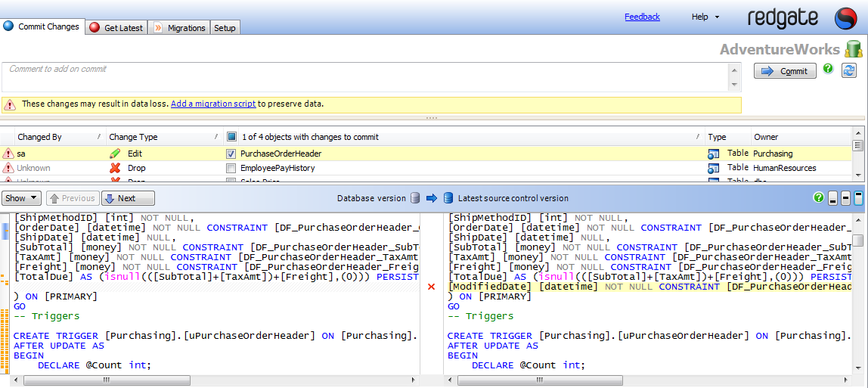Click the right pane horizontal scrollbar thumb
This screenshot has height=388, width=868.
pos(541,380)
